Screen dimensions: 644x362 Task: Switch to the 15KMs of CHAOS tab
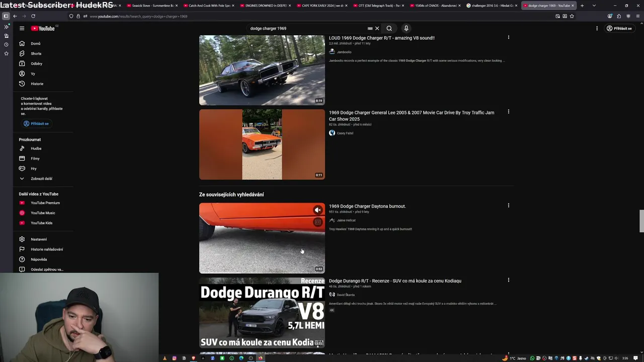click(435, 6)
